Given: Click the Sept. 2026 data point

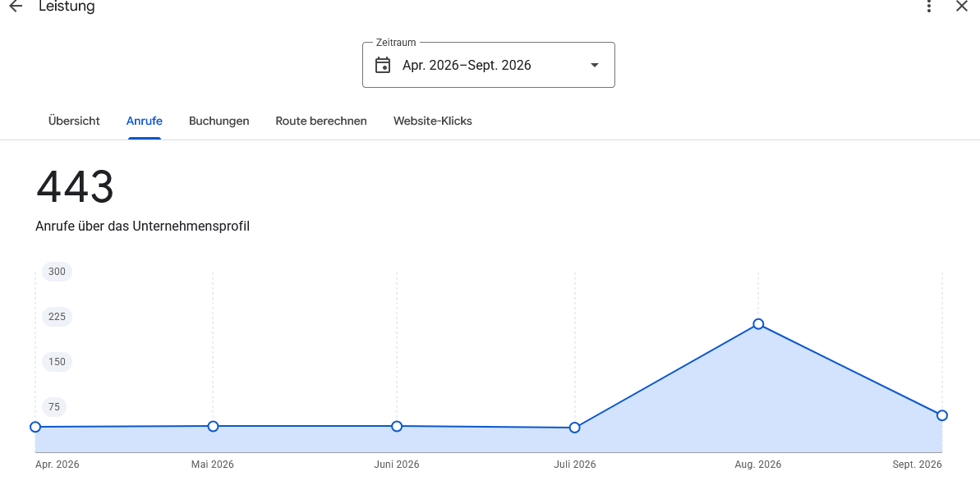Looking at the screenshot, I should point(942,415).
